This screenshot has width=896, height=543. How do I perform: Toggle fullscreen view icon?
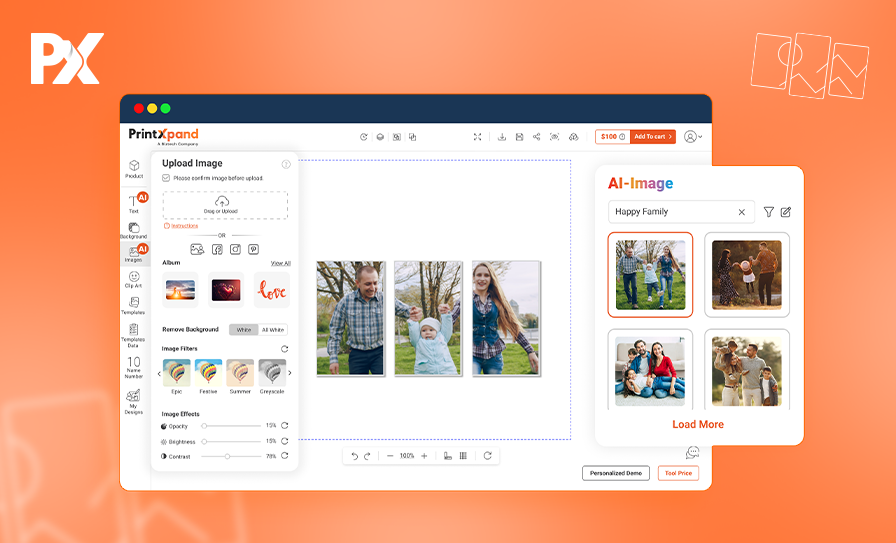[478, 137]
